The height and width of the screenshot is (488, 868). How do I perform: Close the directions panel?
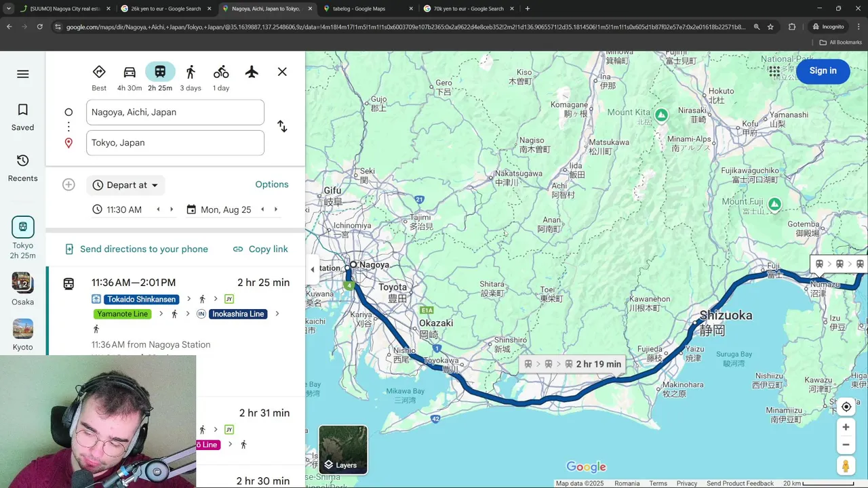pyautogui.click(x=282, y=72)
